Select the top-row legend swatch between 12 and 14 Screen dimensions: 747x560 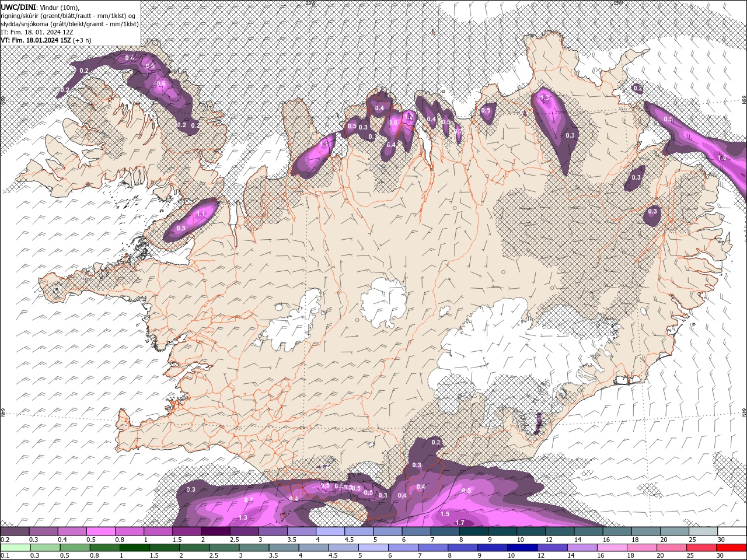point(560,531)
